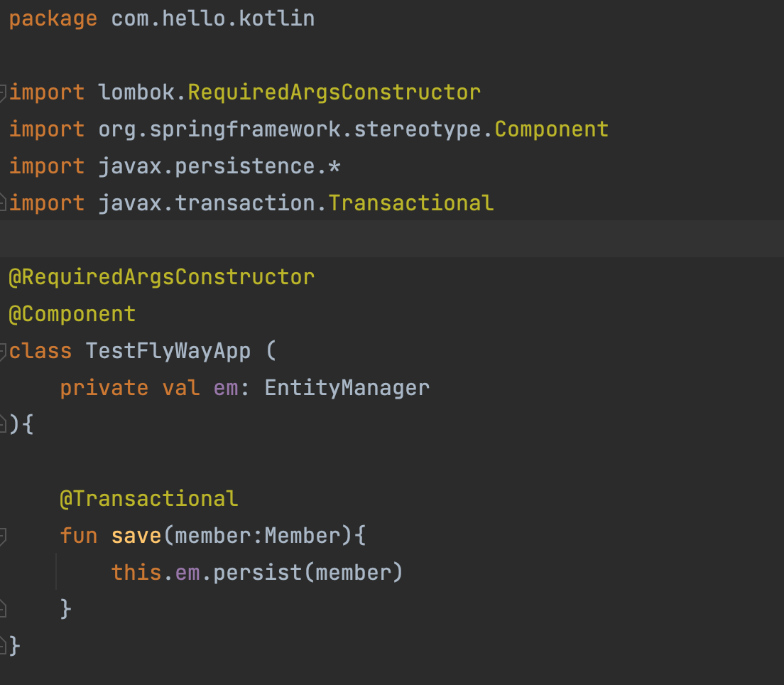Screen dimensions: 784x685
Task: Click the Member parameter type
Action: [x=303, y=535]
